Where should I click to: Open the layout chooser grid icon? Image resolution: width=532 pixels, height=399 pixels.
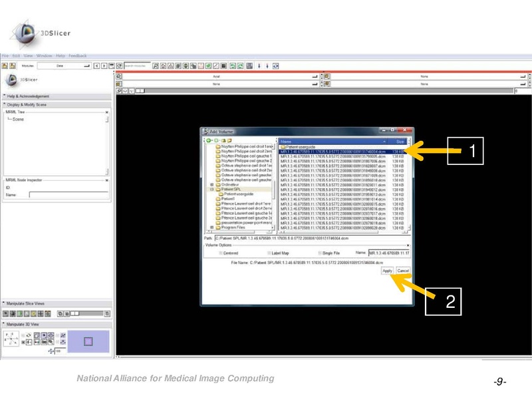point(250,66)
